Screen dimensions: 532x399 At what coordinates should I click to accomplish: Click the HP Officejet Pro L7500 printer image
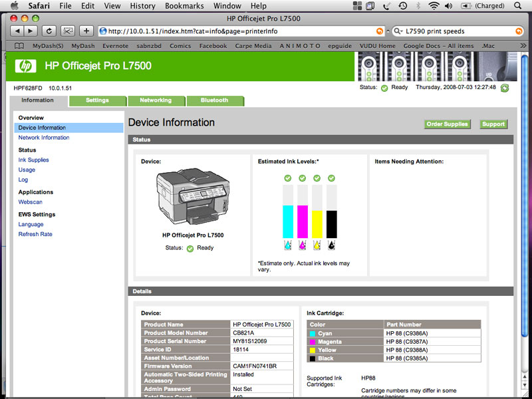[x=193, y=196]
